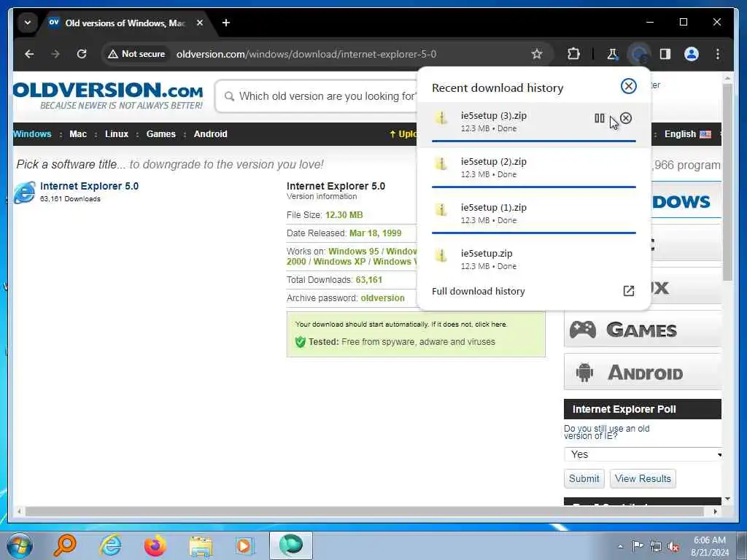Click the muted volume tray icon

tap(673, 547)
